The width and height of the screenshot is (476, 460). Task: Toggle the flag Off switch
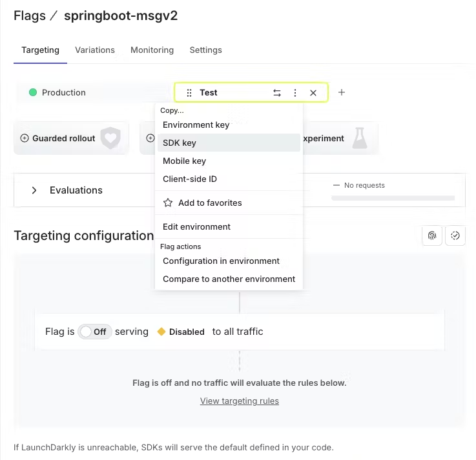click(94, 332)
